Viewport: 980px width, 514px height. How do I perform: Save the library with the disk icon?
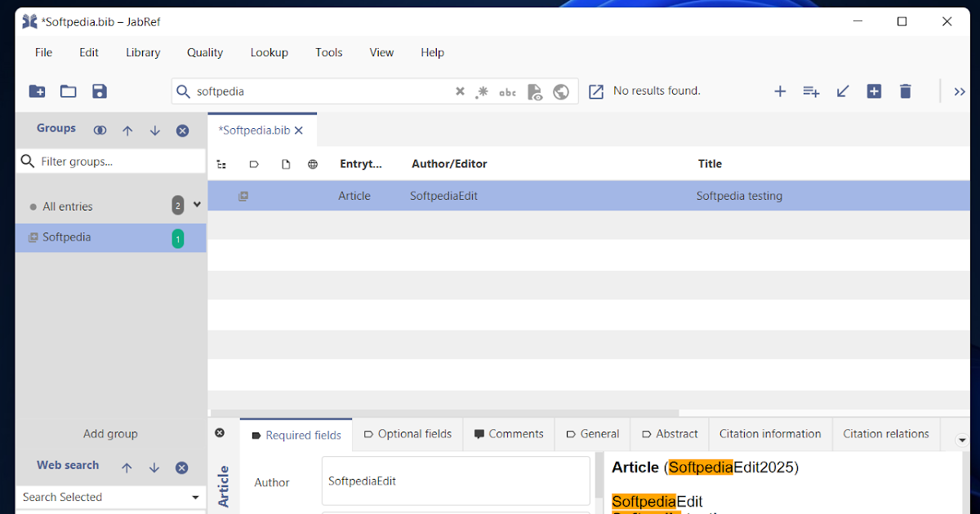[100, 91]
